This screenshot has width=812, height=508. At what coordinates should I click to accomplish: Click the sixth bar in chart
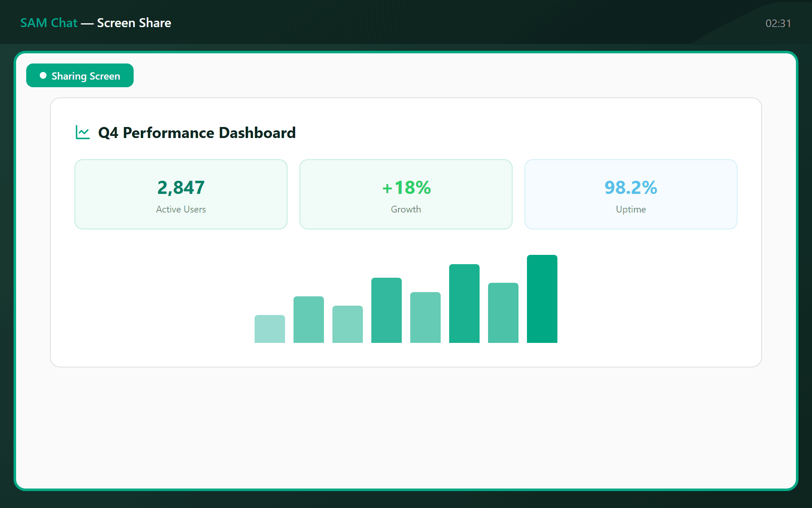pyautogui.click(x=464, y=304)
